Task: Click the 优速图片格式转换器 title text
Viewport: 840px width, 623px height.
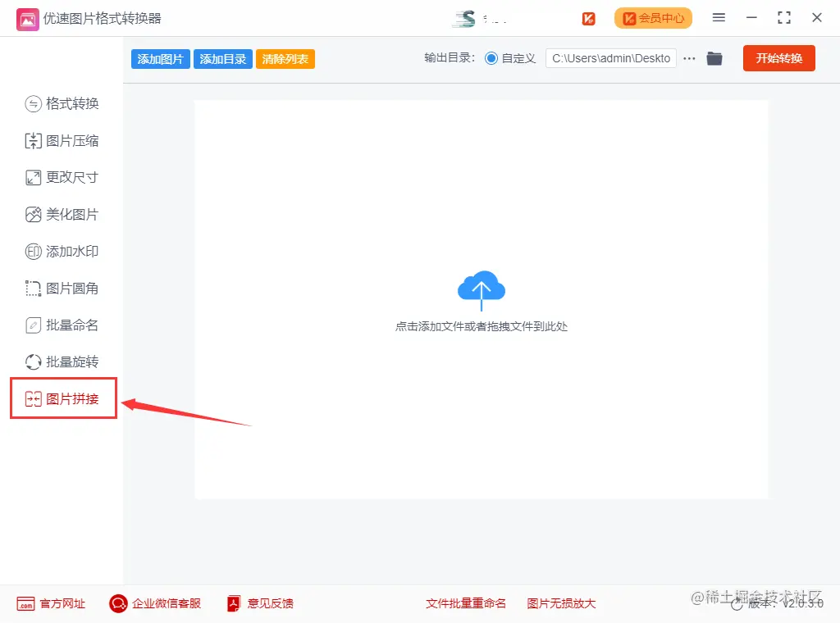Action: 103,19
